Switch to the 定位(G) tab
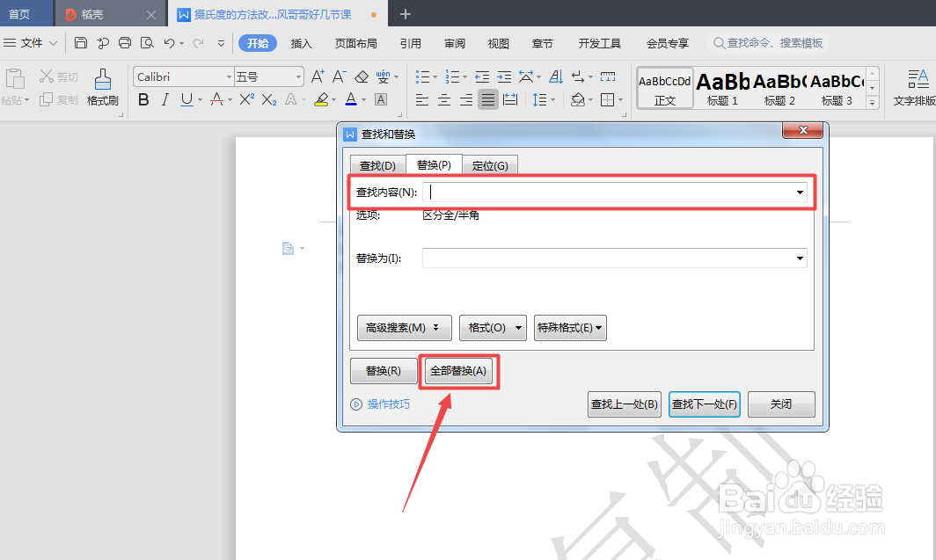 (x=491, y=164)
